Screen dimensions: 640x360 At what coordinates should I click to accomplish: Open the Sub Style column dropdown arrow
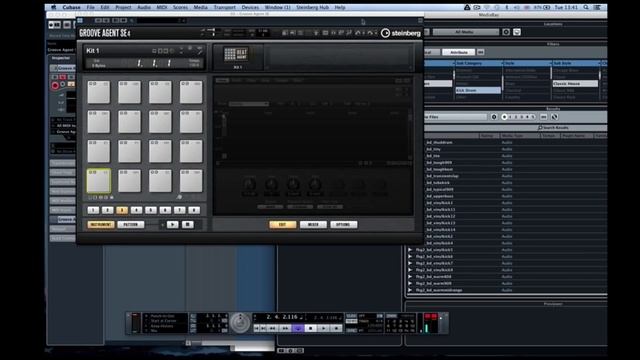click(x=599, y=63)
